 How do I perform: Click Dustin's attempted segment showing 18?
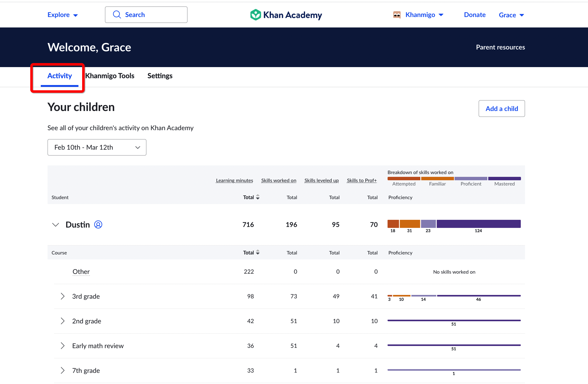pos(393,224)
